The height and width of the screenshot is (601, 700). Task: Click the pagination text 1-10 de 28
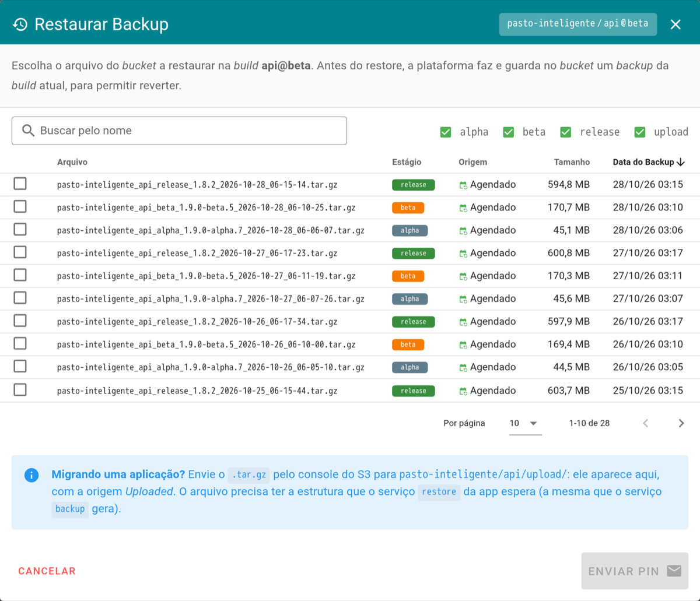click(x=589, y=423)
